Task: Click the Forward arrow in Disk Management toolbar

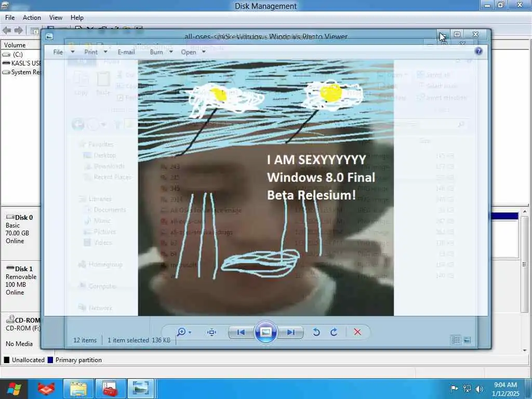Action: pos(18,31)
